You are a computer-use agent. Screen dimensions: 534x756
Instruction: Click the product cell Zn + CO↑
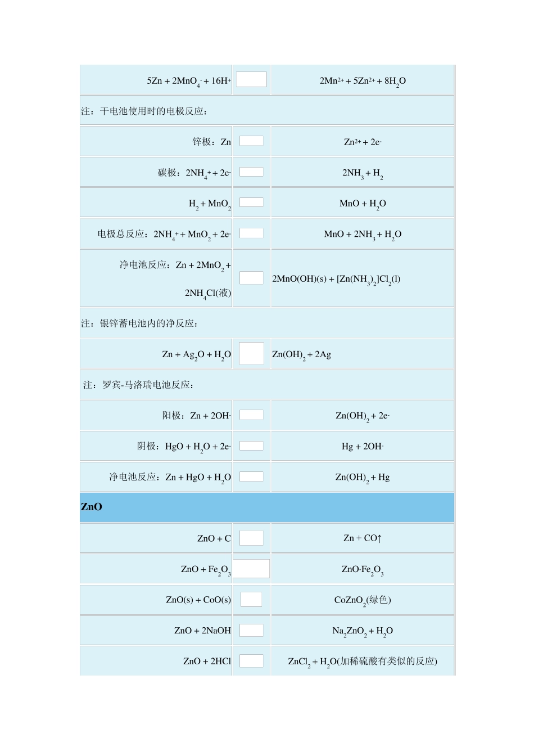[x=363, y=538]
